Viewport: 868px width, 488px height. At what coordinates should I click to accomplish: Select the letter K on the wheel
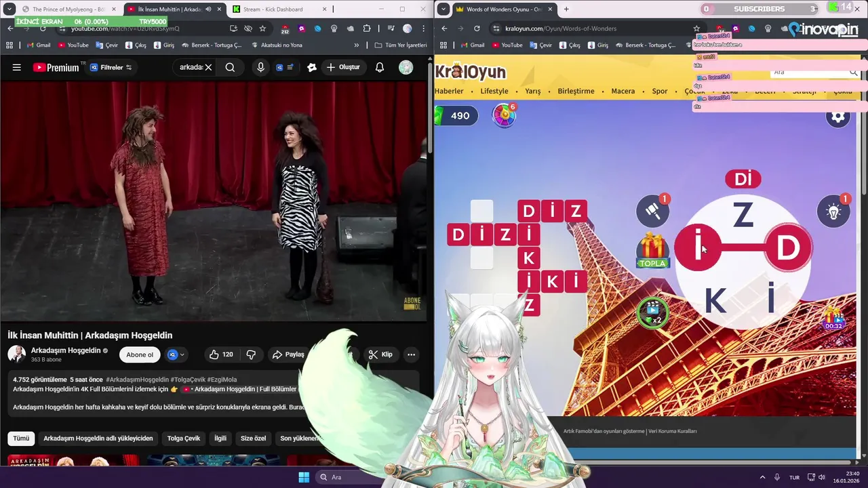(715, 301)
